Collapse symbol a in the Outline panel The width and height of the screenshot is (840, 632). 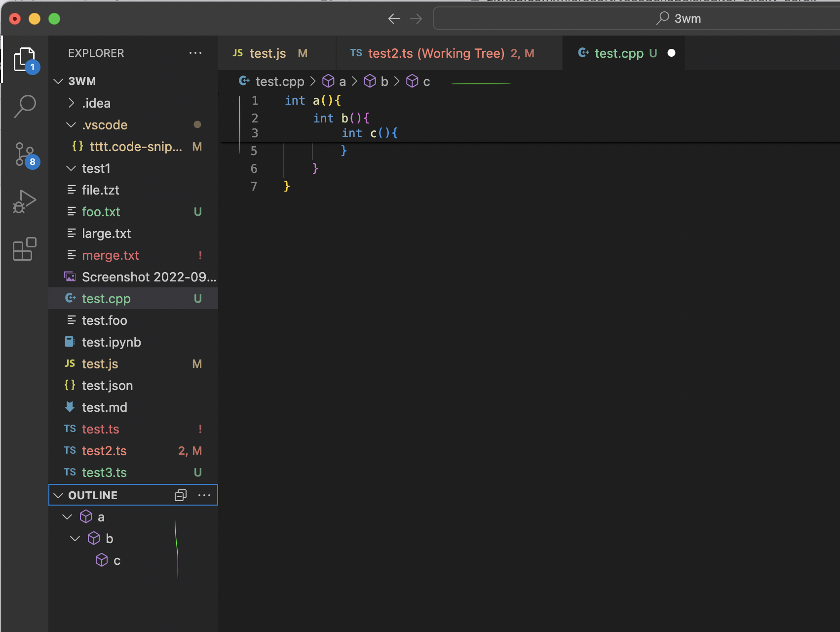click(67, 516)
